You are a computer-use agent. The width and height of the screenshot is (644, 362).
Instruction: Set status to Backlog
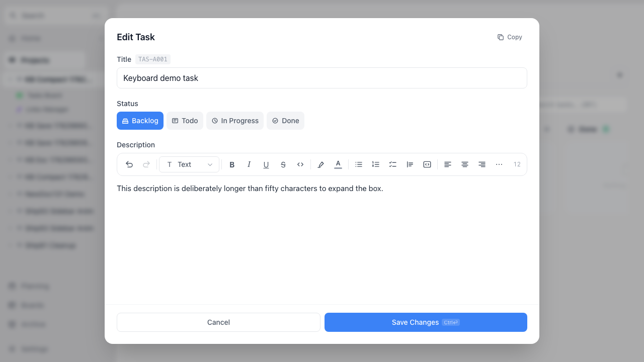(x=140, y=121)
